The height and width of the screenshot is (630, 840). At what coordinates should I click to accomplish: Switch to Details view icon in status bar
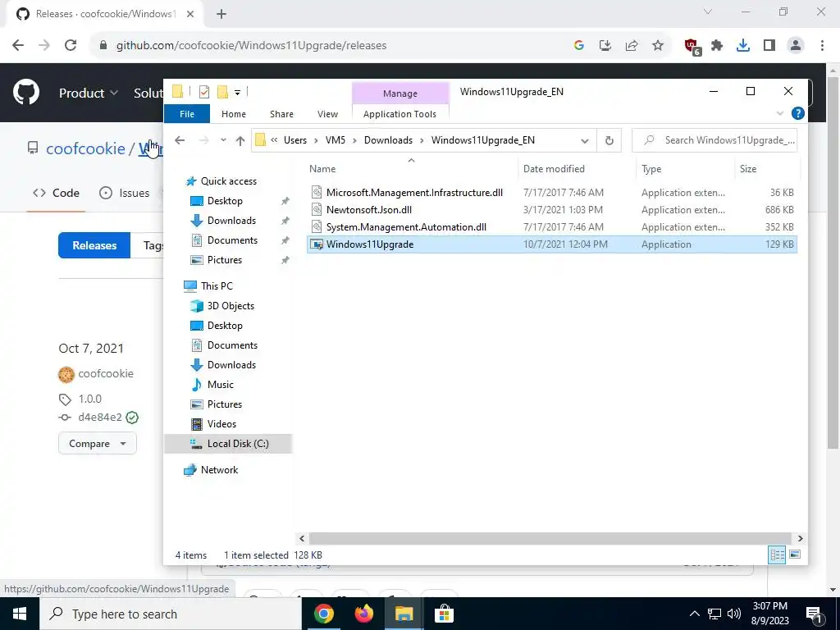[778, 555]
